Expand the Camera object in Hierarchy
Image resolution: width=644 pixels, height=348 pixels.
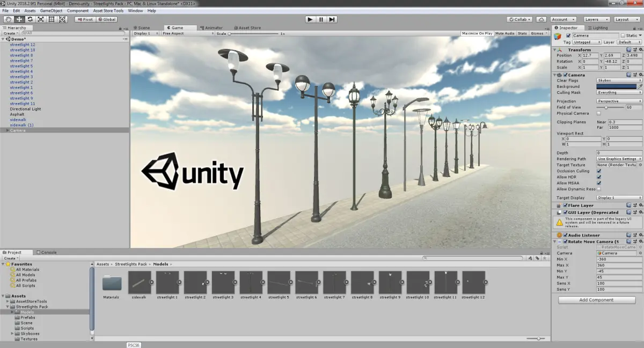7,130
